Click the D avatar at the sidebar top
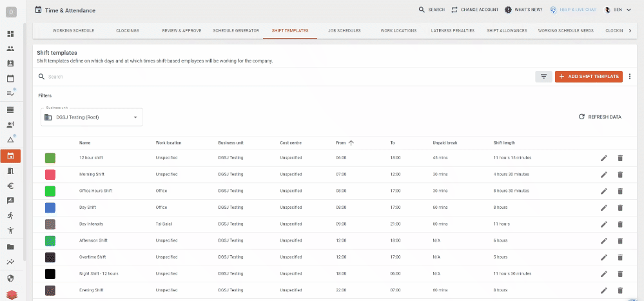 (11, 12)
